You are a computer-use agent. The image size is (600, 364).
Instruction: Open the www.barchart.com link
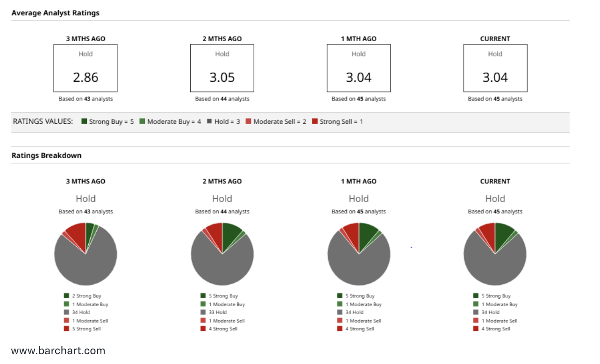click(x=58, y=350)
